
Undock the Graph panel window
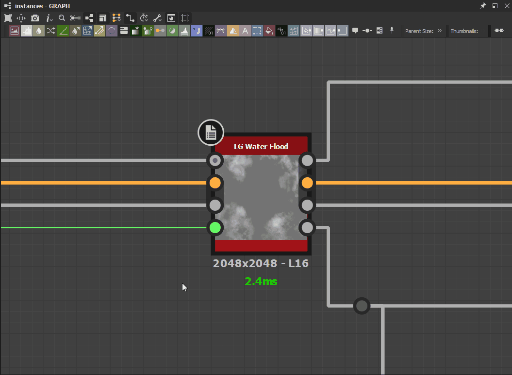click(x=495, y=6)
